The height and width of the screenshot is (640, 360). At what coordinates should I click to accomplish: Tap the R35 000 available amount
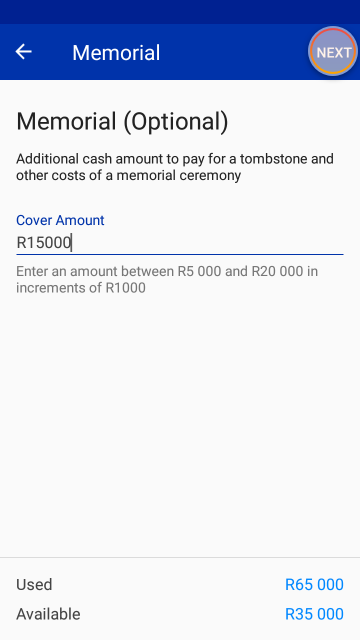tap(314, 614)
